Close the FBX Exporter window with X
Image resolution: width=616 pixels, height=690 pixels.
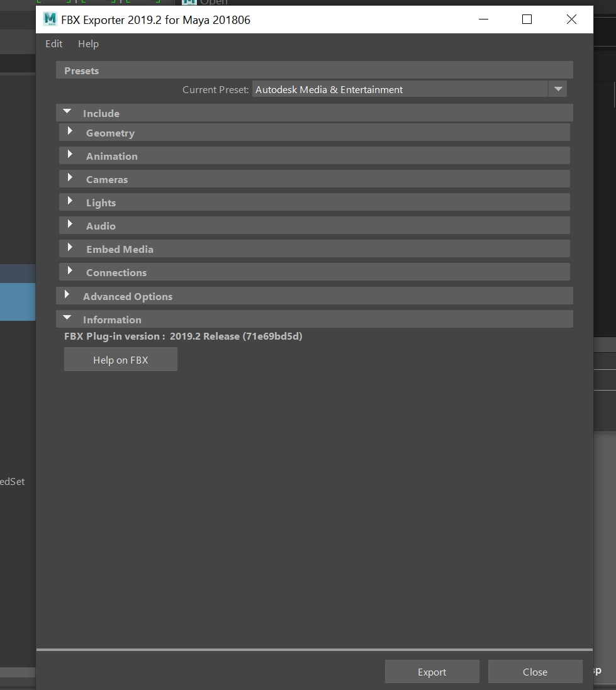tap(571, 19)
